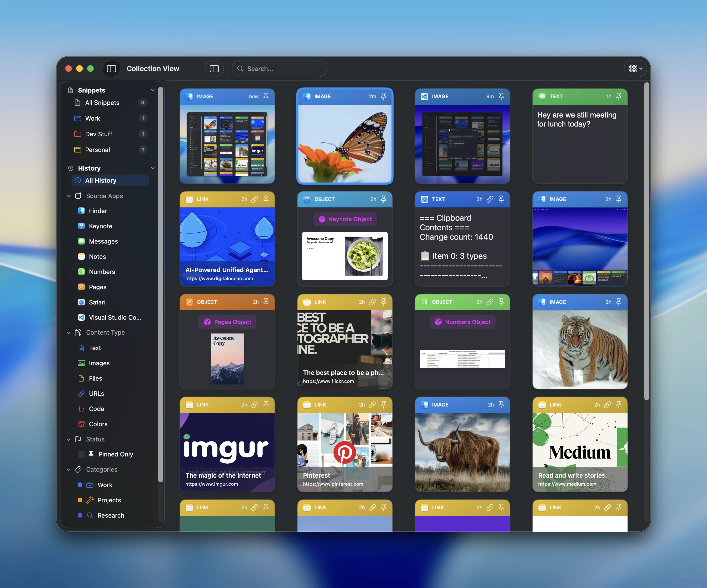Collapse the Source Apps group
The width and height of the screenshot is (707, 588).
pos(69,196)
